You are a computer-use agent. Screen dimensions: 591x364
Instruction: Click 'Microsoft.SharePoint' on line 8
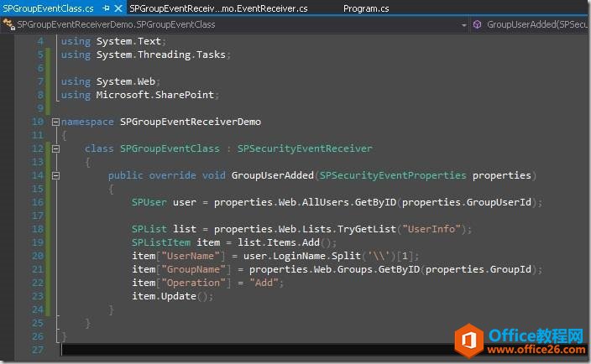click(155, 95)
